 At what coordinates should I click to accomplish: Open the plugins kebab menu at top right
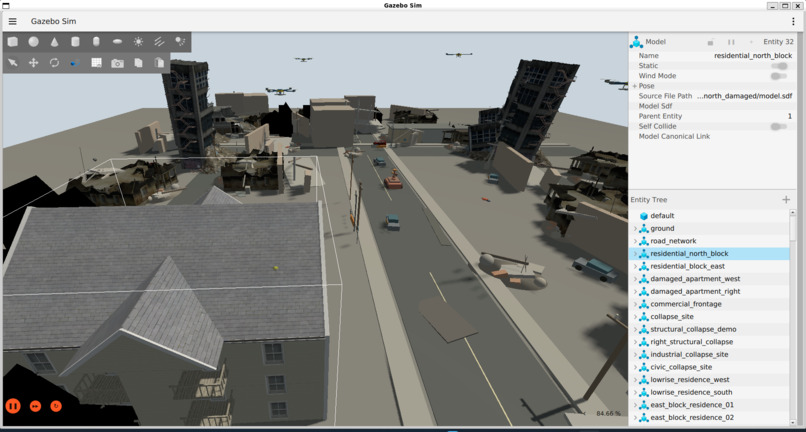pyautogui.click(x=794, y=21)
